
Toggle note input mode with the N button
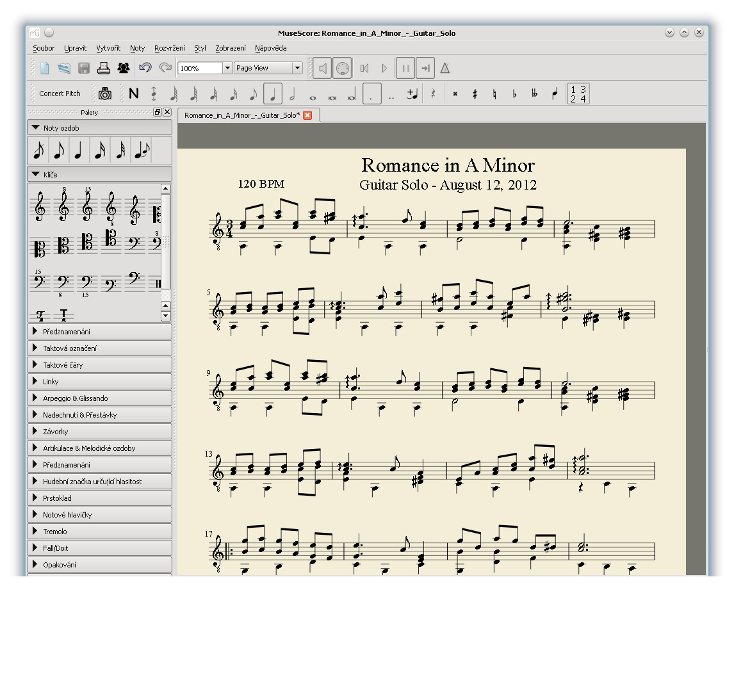point(134,94)
